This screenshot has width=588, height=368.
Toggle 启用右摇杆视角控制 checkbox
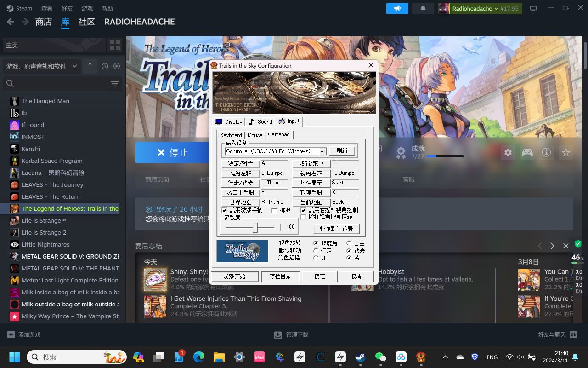coord(303,210)
